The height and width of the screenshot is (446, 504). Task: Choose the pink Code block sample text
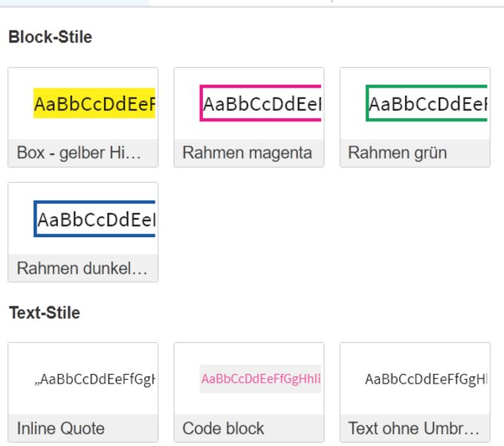pos(260,379)
